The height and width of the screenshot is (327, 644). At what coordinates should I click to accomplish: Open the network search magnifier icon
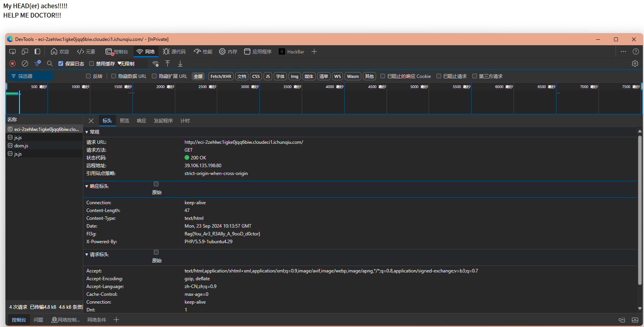coord(50,64)
